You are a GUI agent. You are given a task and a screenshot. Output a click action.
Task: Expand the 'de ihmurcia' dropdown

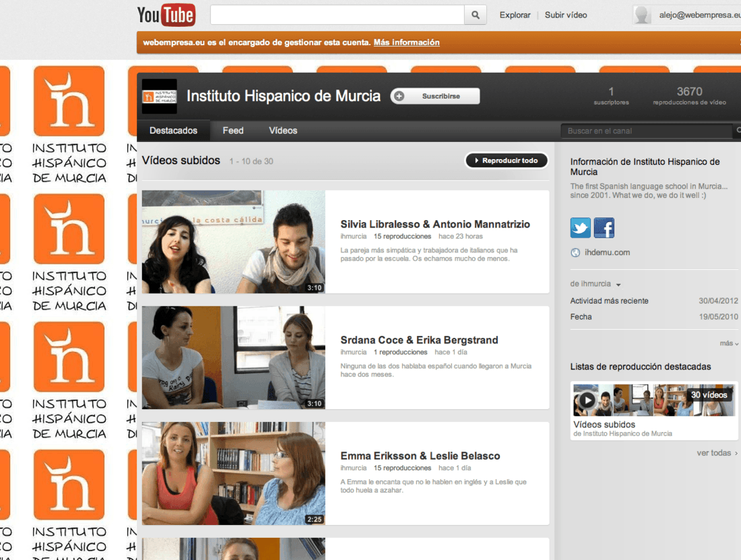[x=595, y=284]
